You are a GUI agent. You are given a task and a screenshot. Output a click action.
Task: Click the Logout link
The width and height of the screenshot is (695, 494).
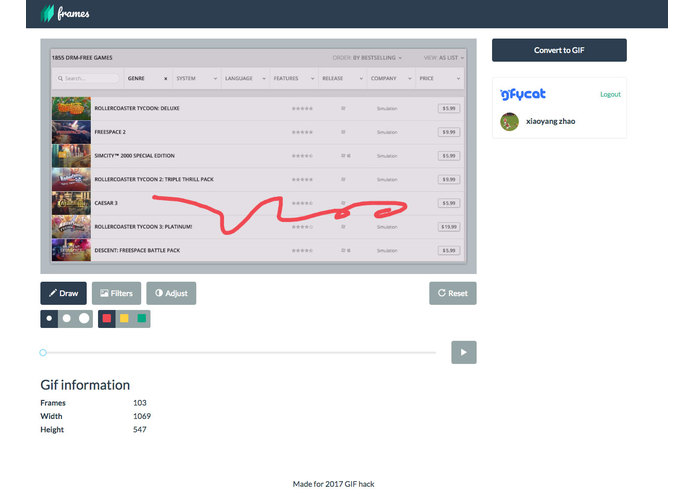pos(610,94)
